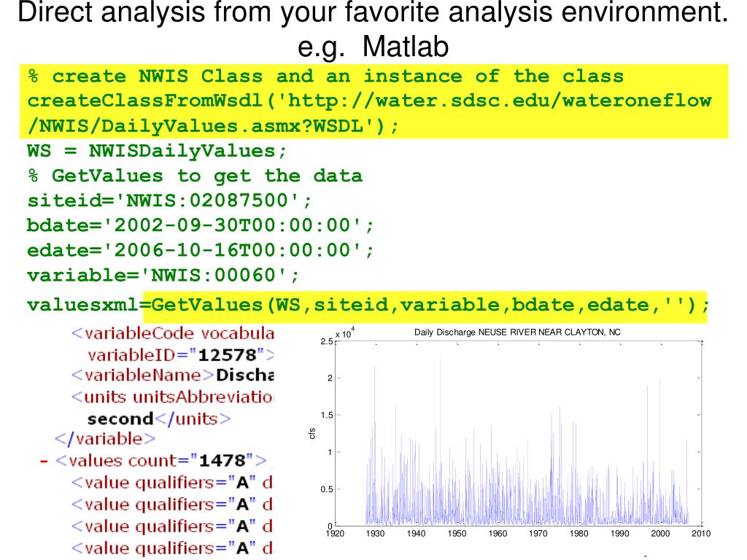
Task: Select the values count 1478 element
Action: (x=161, y=461)
